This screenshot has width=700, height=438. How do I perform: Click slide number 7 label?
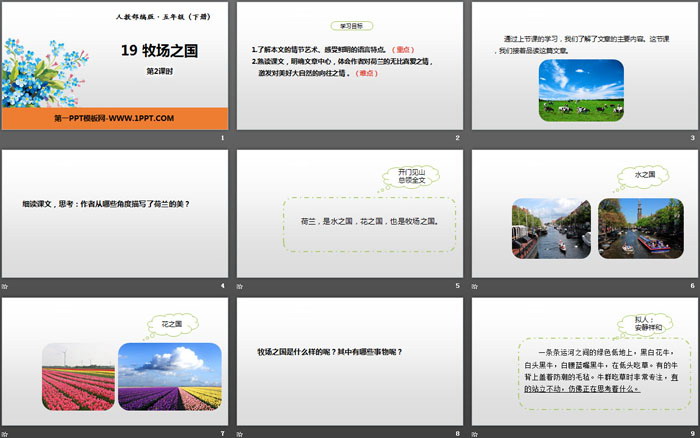(x=223, y=434)
